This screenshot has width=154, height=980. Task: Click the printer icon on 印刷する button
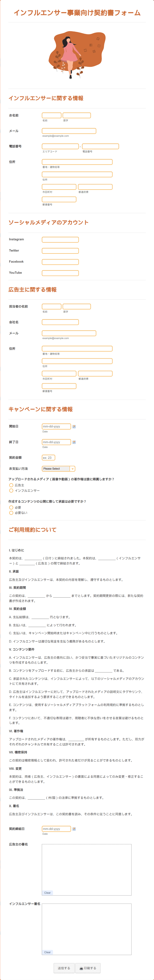[81, 968]
